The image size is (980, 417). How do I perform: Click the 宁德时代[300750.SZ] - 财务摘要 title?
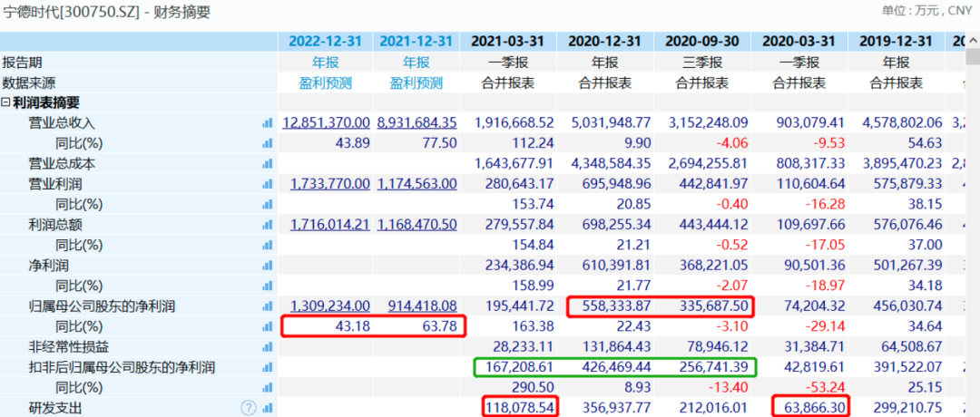(107, 12)
